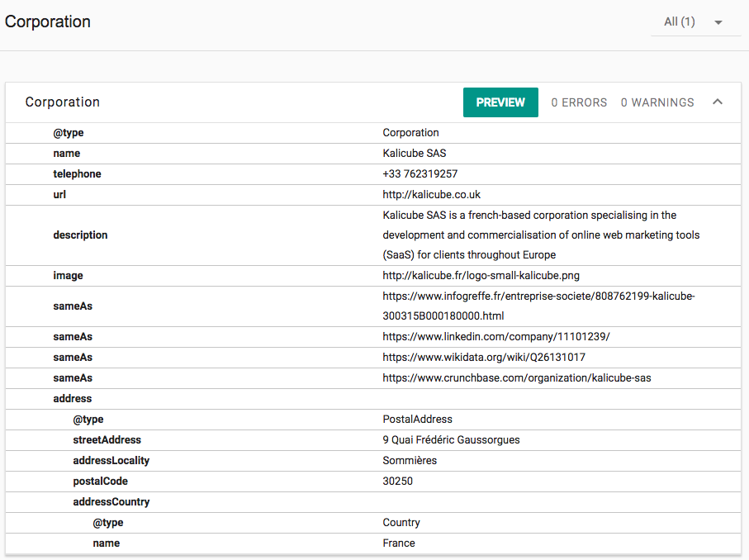
Task: Select the postal code value 30250
Action: click(397, 481)
